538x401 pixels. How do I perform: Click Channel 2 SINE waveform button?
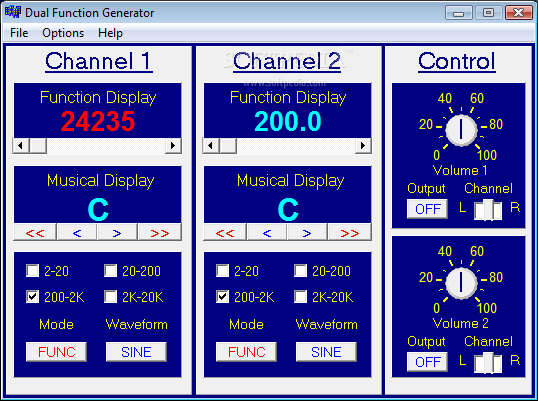click(326, 352)
